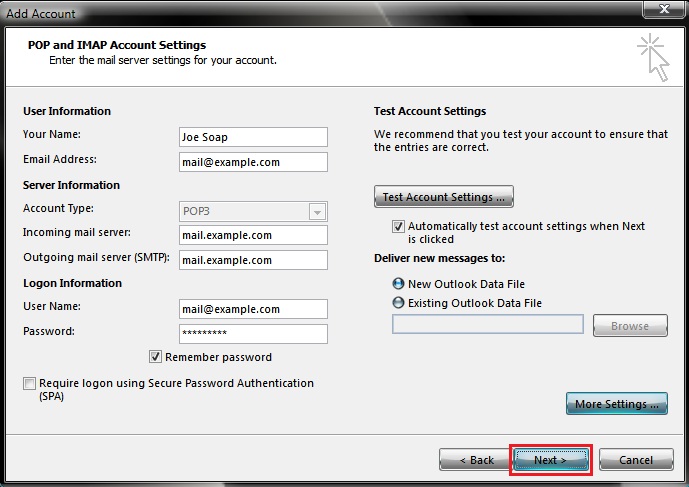Click the cursor wizard icon at top right
Viewport: 689px width, 487px height.
653,58
